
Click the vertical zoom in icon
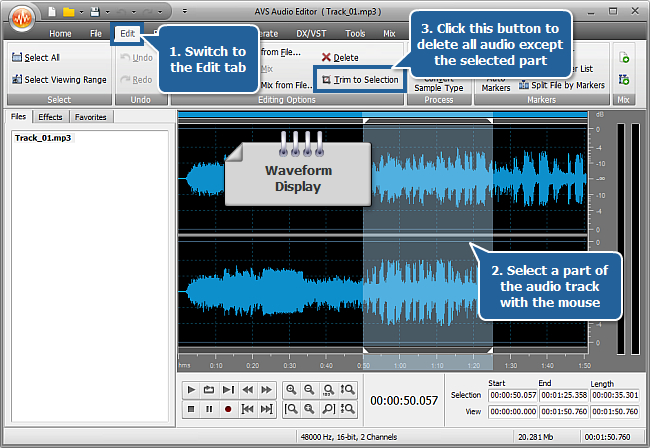(347, 390)
